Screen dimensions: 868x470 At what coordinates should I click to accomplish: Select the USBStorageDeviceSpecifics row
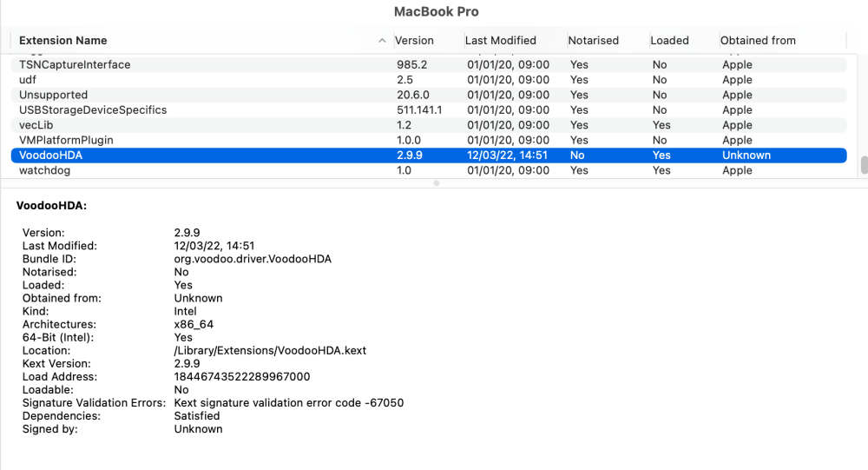(429, 109)
